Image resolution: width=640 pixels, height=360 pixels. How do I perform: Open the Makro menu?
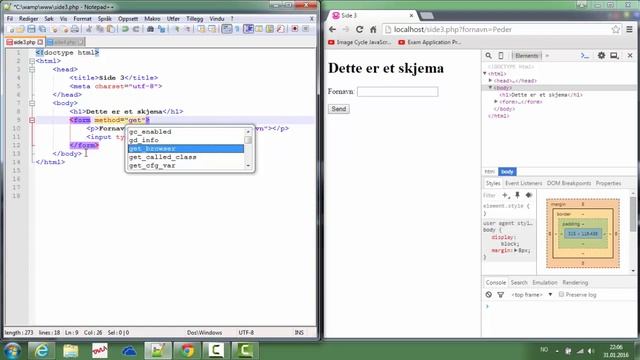152,19
